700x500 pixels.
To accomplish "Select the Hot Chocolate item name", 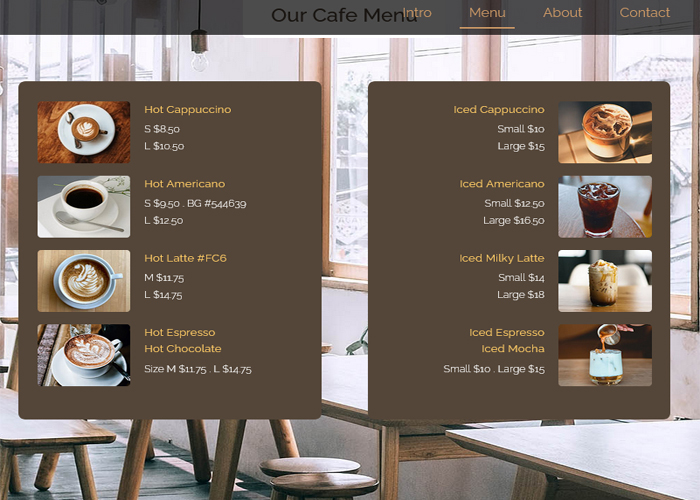I will (x=183, y=349).
